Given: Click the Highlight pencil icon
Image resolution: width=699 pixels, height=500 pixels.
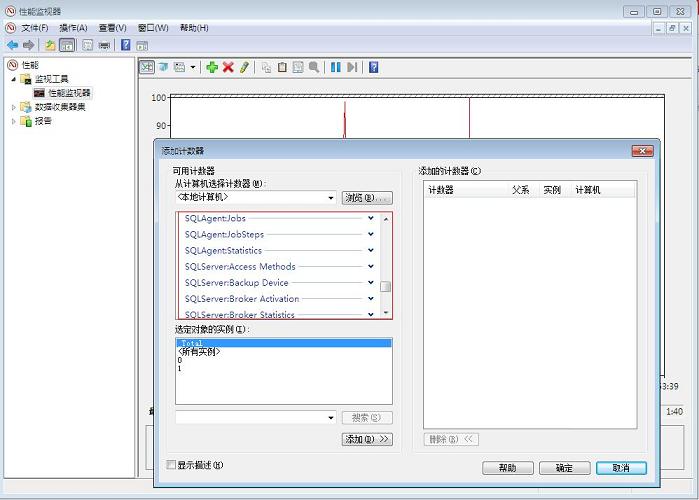Looking at the screenshot, I should coord(244,67).
